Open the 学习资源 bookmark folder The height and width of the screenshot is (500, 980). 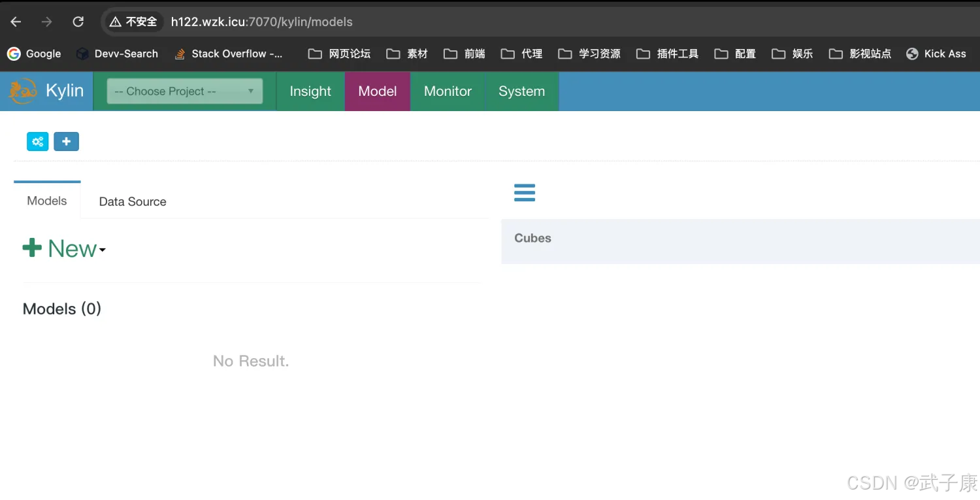click(589, 54)
